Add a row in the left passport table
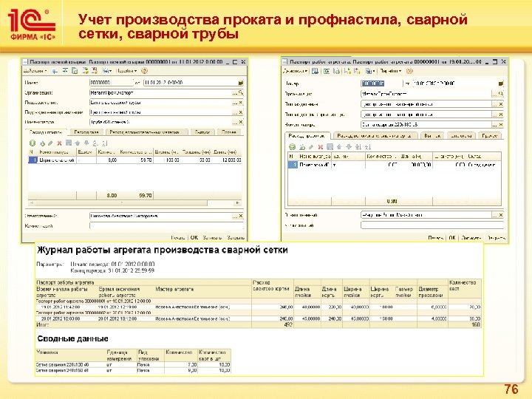The width and height of the screenshot is (532, 399). point(33,143)
